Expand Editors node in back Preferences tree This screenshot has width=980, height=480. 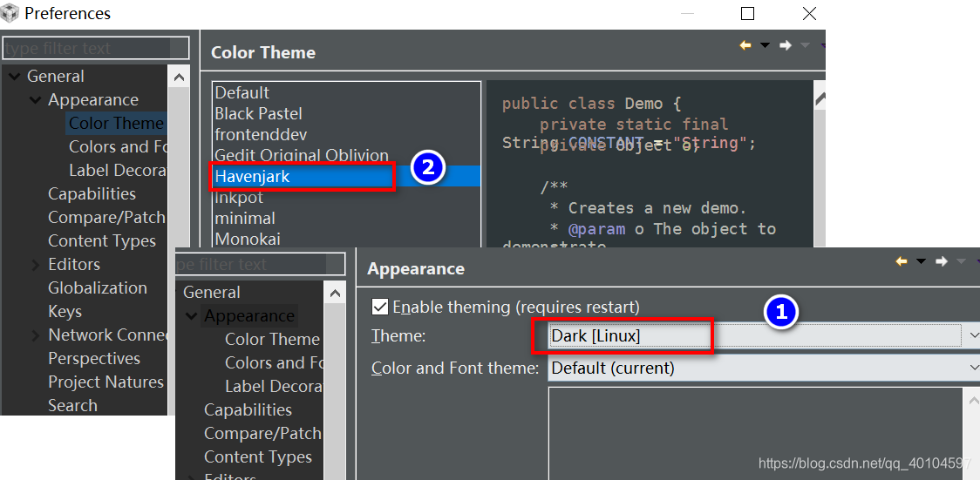(36, 266)
